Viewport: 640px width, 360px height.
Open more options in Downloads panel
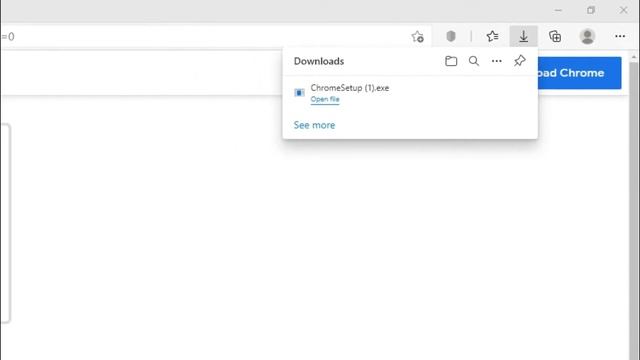496,61
